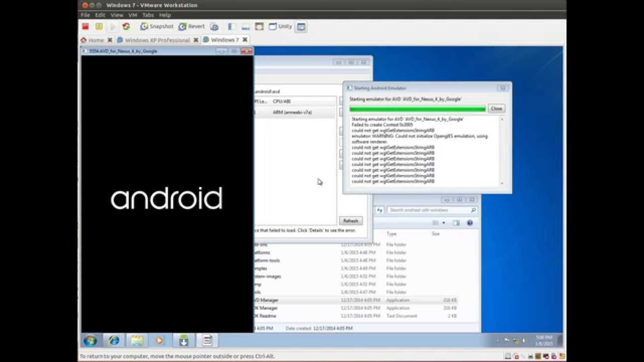Open Windows Explorer from the taskbar

137,341
